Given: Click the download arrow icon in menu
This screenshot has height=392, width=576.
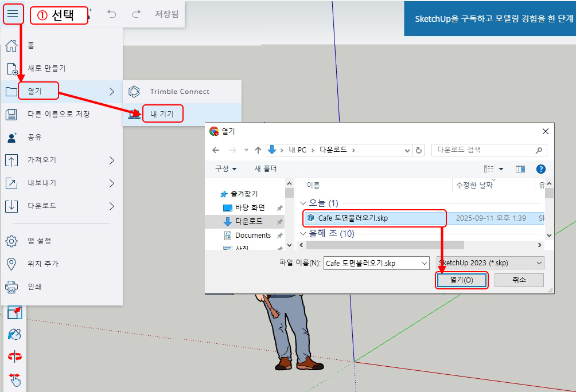Looking at the screenshot, I should coord(11,206).
